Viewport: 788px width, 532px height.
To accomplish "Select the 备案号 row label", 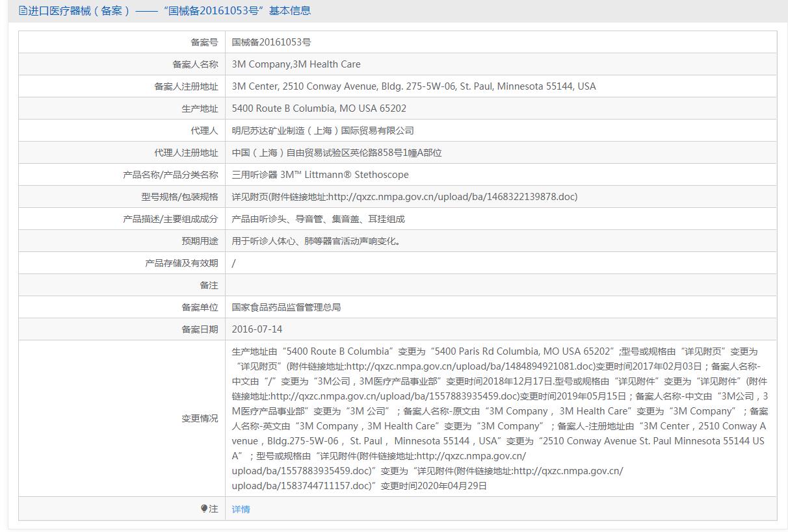I will coord(204,42).
